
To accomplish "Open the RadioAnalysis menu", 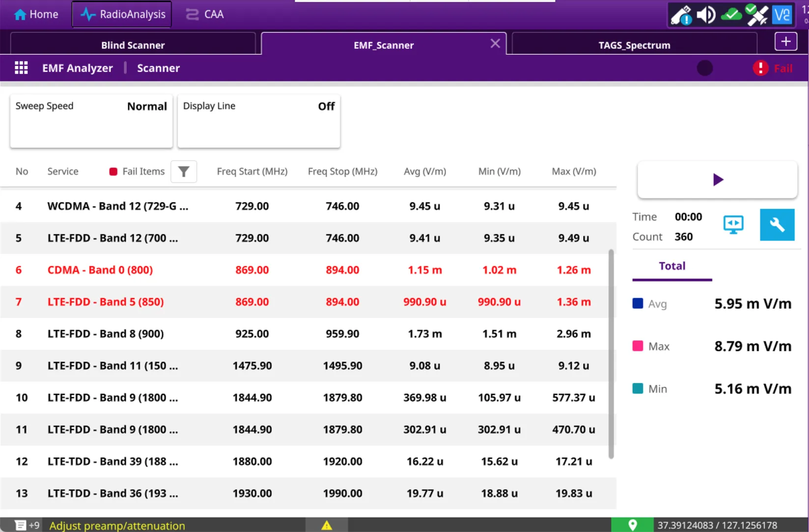I will tap(122, 14).
